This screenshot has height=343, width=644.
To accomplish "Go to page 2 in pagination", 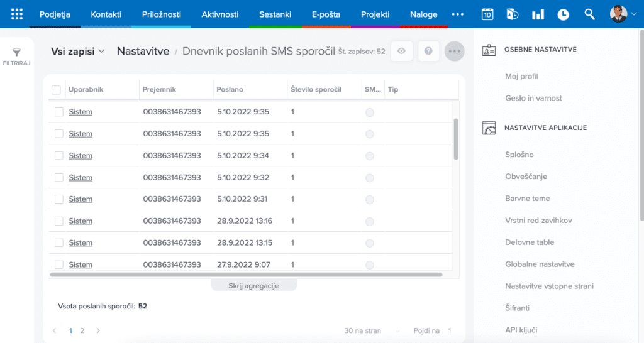I will click(82, 330).
